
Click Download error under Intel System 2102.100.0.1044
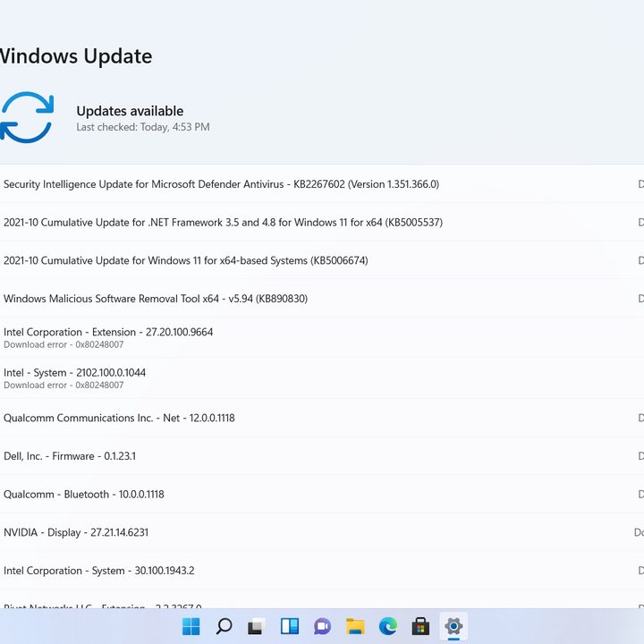coord(64,386)
